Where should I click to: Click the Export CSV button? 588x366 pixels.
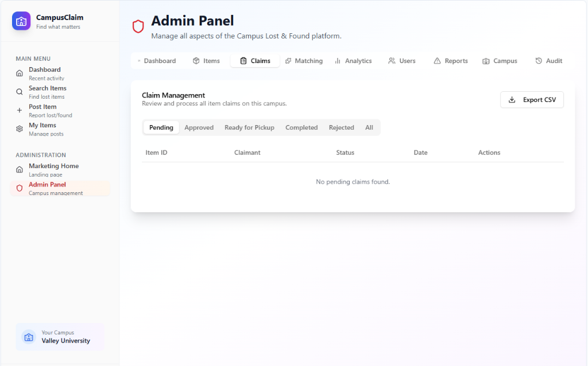pos(532,100)
